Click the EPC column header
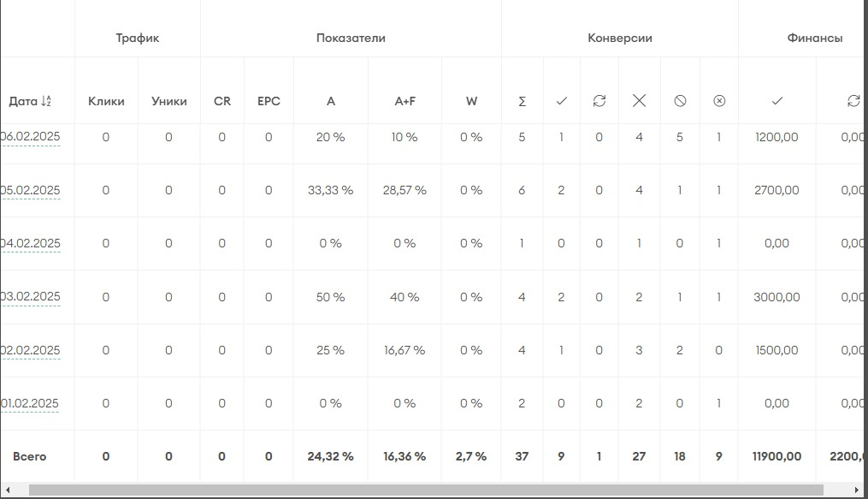The height and width of the screenshot is (499, 868). [x=269, y=101]
